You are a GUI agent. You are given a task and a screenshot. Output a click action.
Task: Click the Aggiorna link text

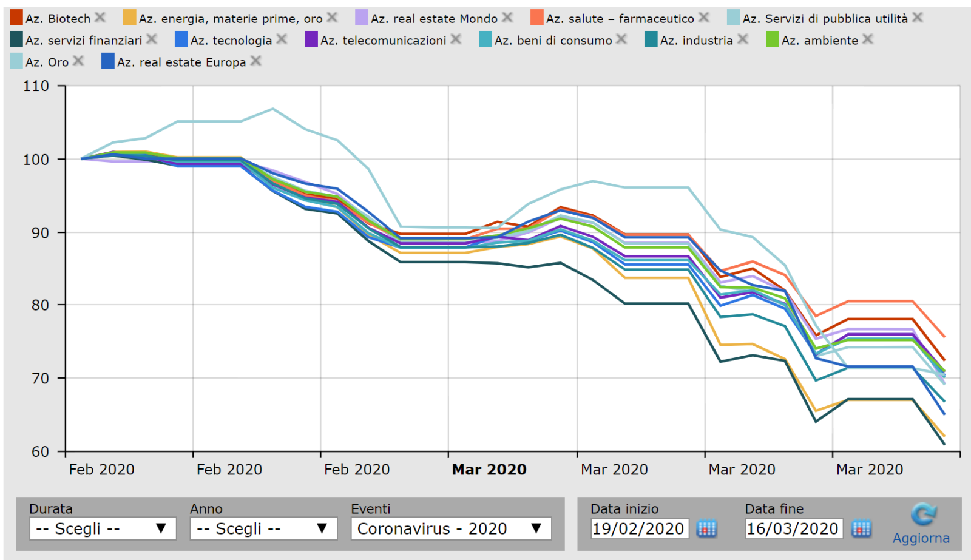[x=921, y=538]
